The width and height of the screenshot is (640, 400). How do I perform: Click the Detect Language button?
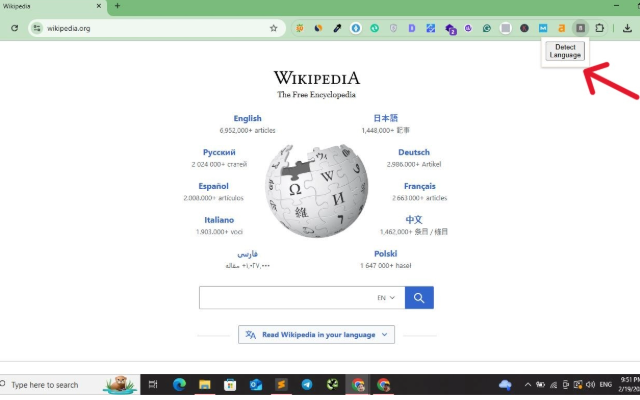(x=565, y=51)
